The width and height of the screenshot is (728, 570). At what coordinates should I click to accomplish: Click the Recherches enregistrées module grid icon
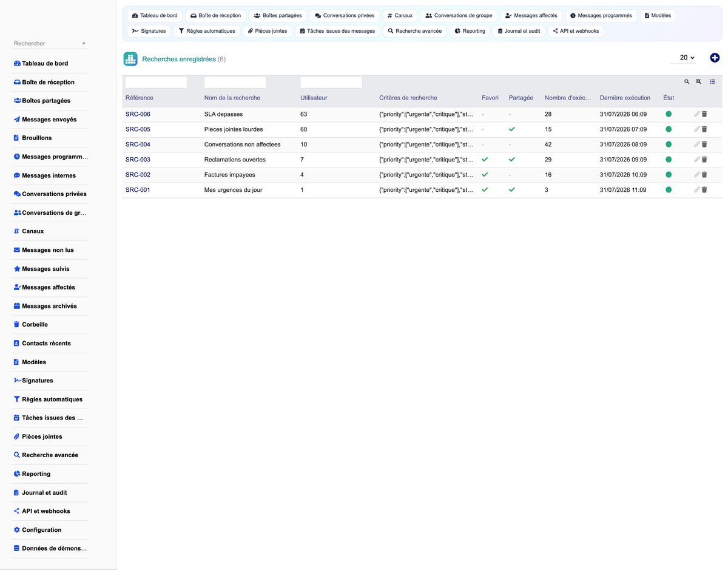coord(130,59)
